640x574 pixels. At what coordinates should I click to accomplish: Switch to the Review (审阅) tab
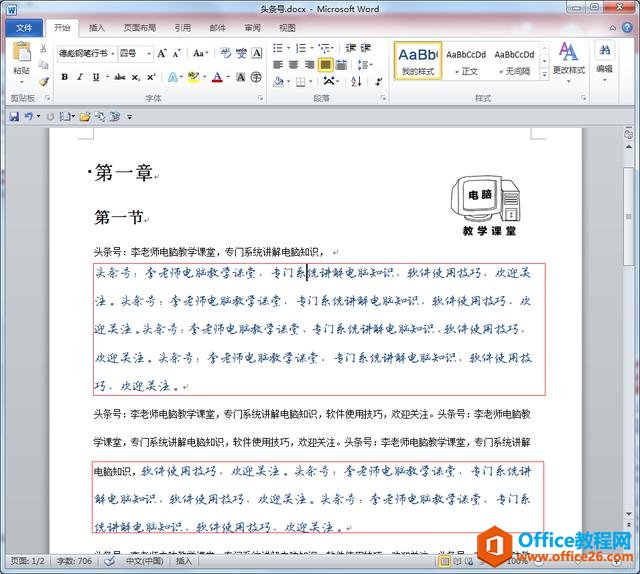pos(253,28)
